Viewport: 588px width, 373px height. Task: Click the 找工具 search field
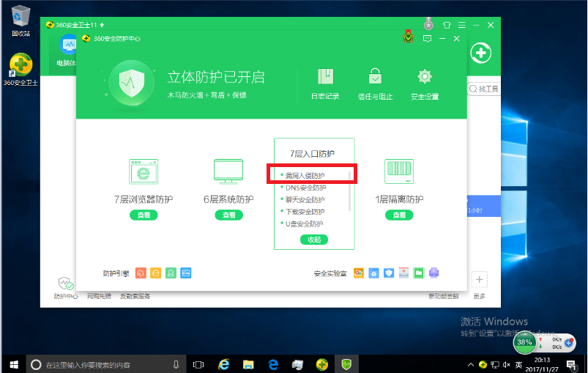click(x=484, y=89)
